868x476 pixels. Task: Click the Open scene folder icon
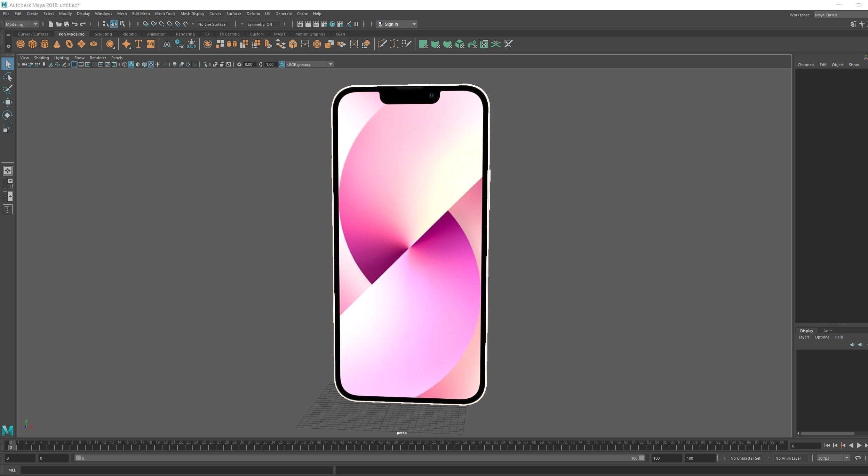pos(59,24)
